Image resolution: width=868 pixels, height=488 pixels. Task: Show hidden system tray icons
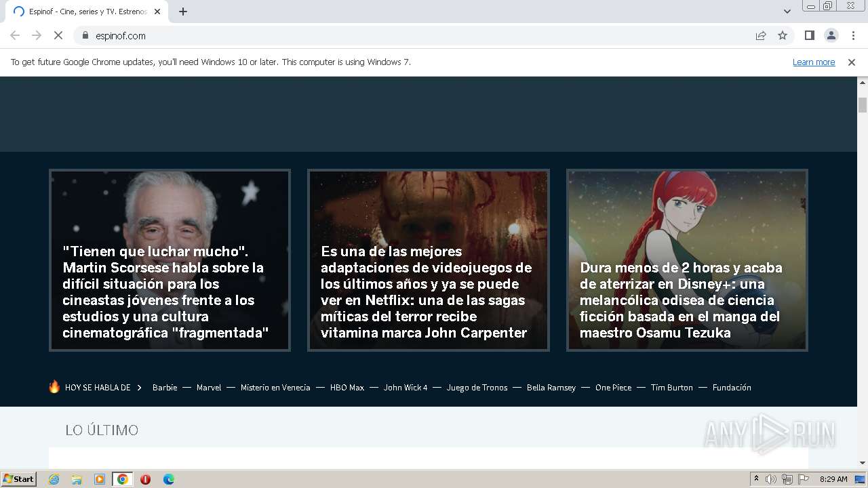[756, 479]
